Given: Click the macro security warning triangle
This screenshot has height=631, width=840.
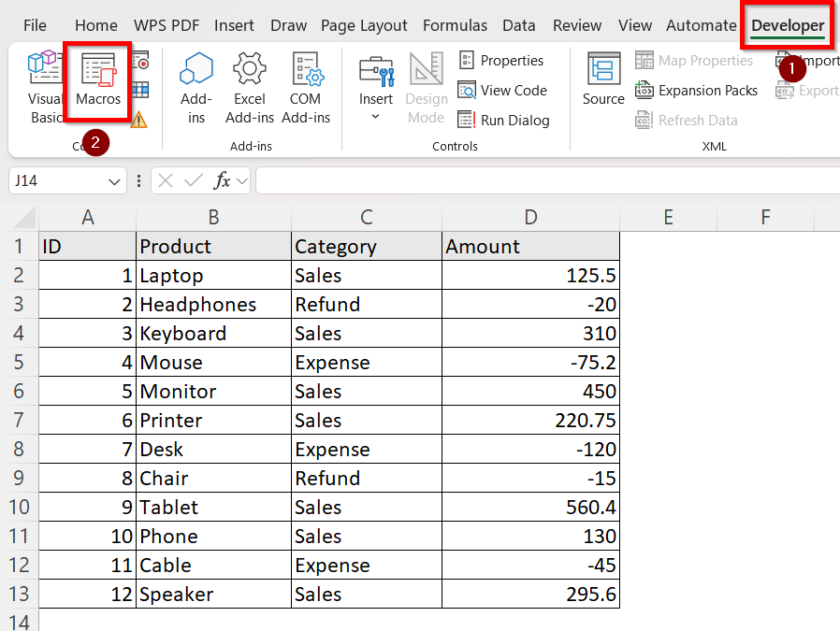Looking at the screenshot, I should [138, 122].
